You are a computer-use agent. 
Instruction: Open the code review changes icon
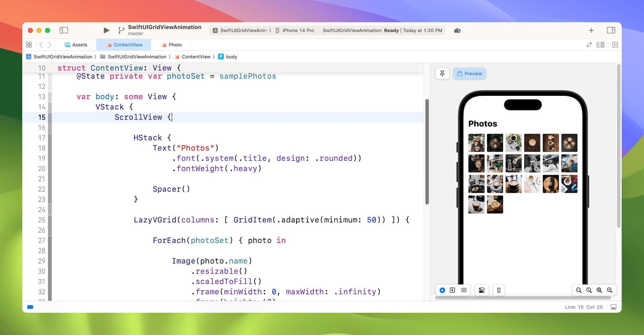click(x=589, y=45)
